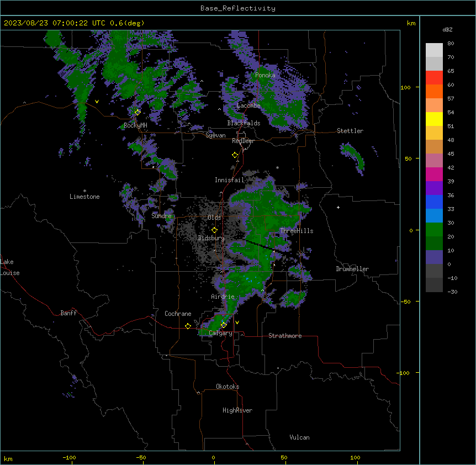
Task: Select the Blackfalds label on the map
Action: click(x=244, y=123)
